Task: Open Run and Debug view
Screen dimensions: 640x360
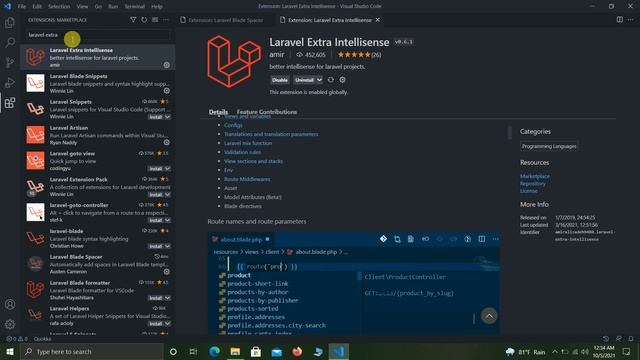Action: pos(10,82)
